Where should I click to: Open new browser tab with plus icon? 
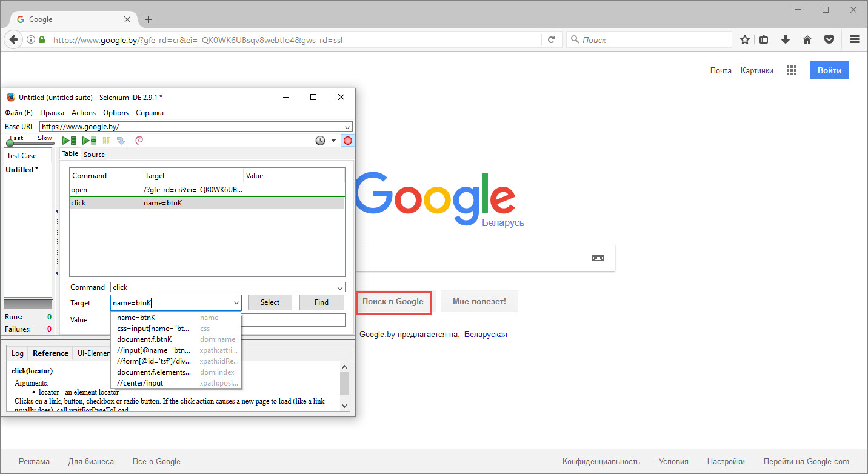[149, 19]
